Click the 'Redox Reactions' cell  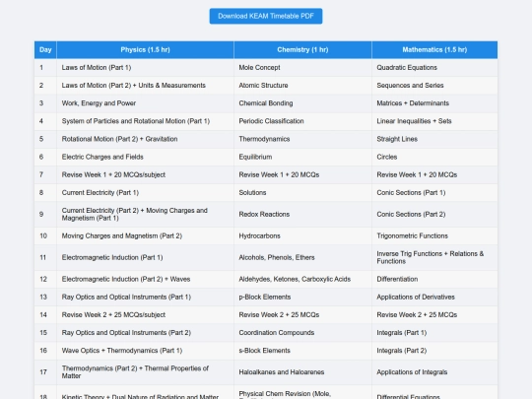click(302, 215)
